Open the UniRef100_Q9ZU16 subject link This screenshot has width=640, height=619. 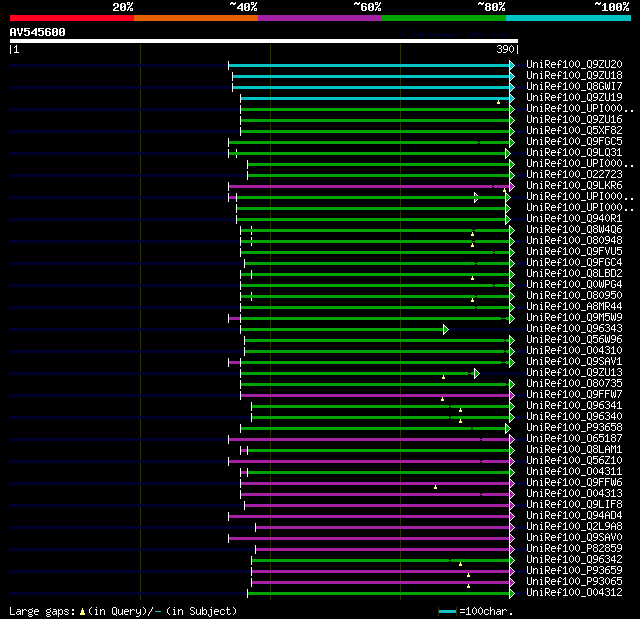(x=574, y=120)
